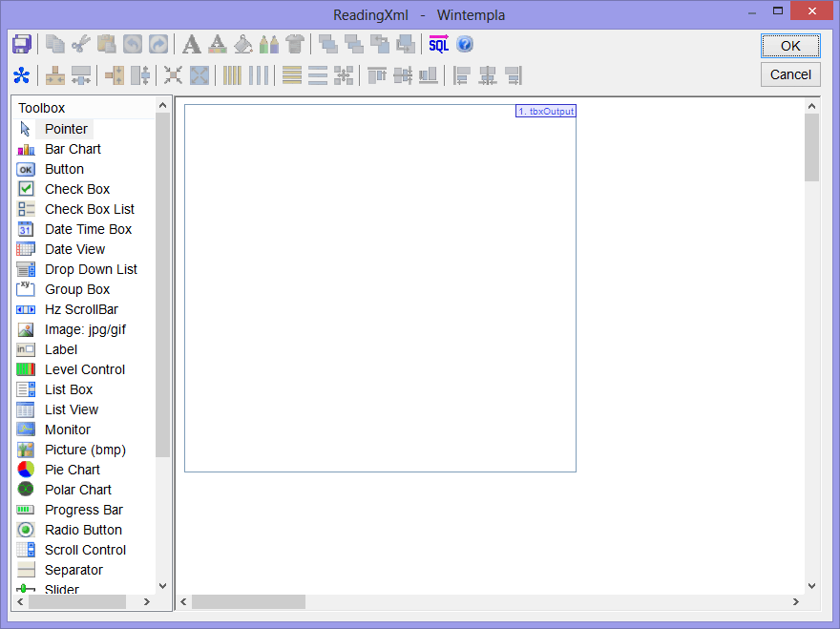Click design area horizontal scrollbar thumb

(x=248, y=601)
